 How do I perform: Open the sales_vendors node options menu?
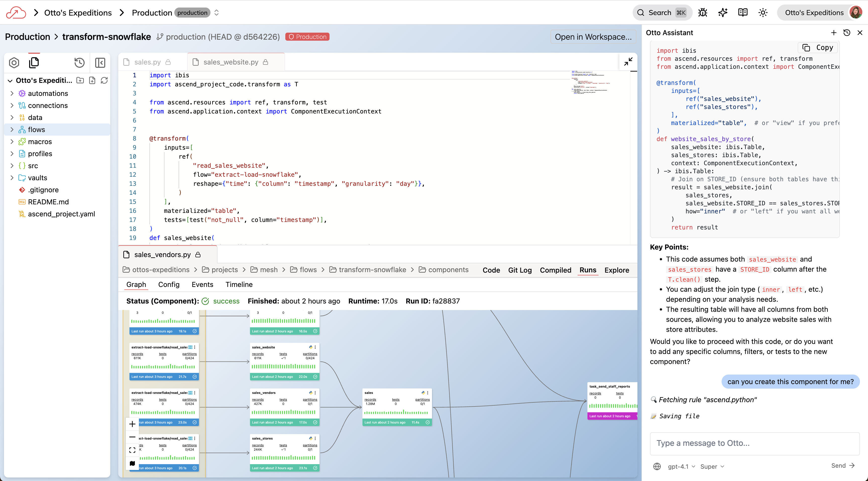tap(315, 393)
